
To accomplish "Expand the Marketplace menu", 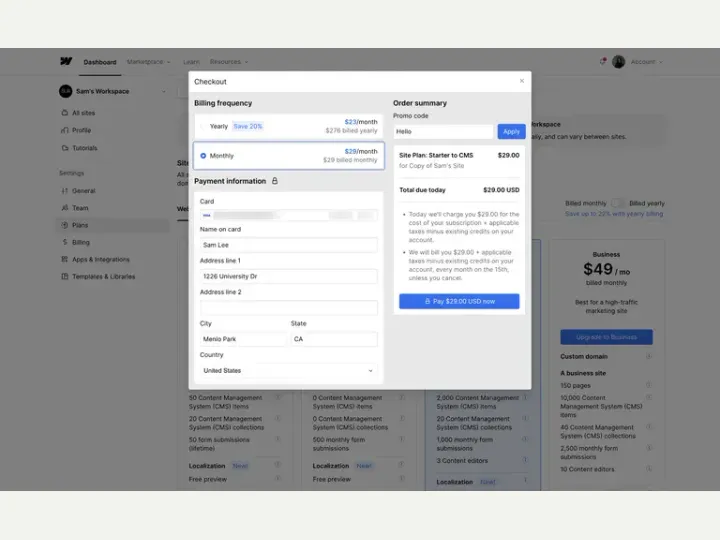I will (148, 62).
